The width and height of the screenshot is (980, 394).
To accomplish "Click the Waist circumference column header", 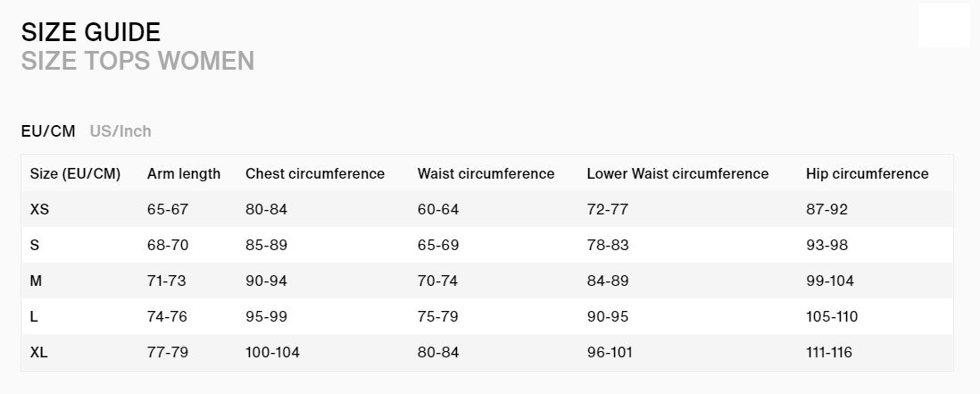I will [486, 174].
